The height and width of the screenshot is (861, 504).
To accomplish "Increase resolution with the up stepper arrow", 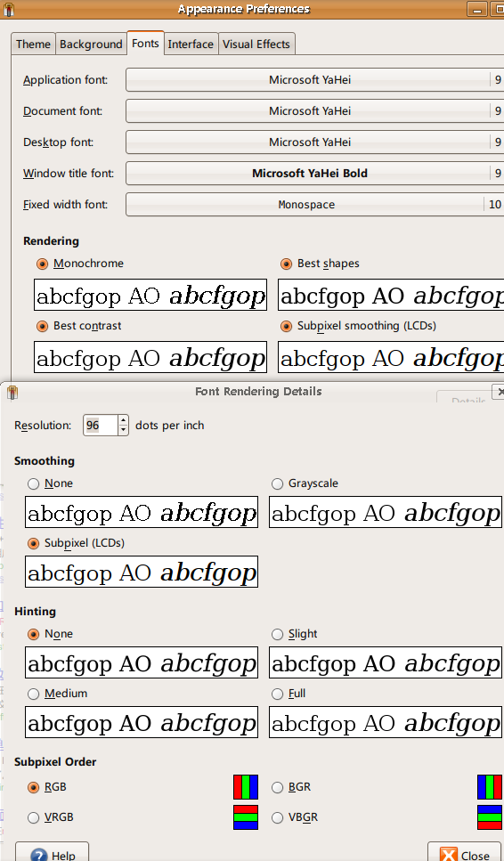I will [123, 420].
